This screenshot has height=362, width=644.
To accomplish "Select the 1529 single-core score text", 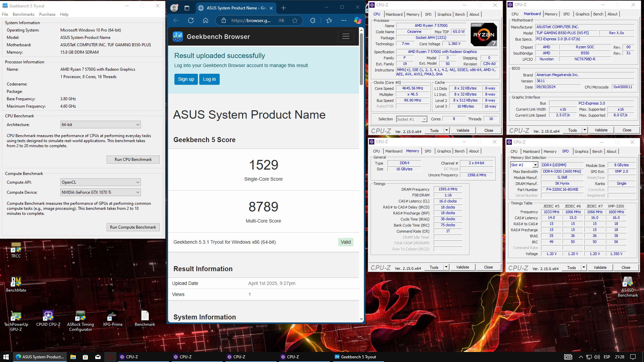I will 263,165.
